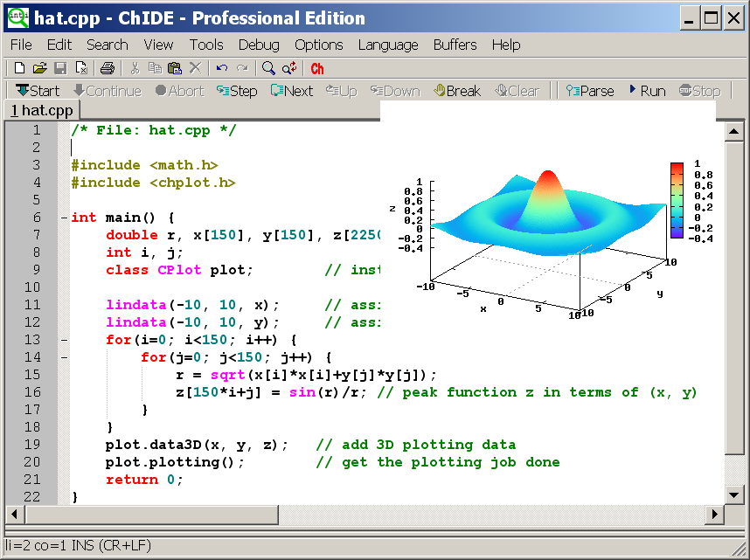The height and width of the screenshot is (560, 750).
Task: Click the horizontal scrollbar thumb
Action: point(151,514)
